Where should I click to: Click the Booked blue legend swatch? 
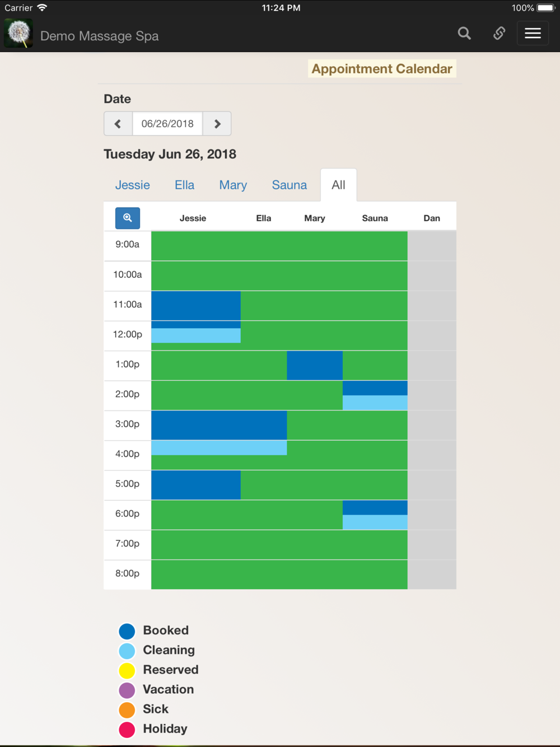coord(127,631)
